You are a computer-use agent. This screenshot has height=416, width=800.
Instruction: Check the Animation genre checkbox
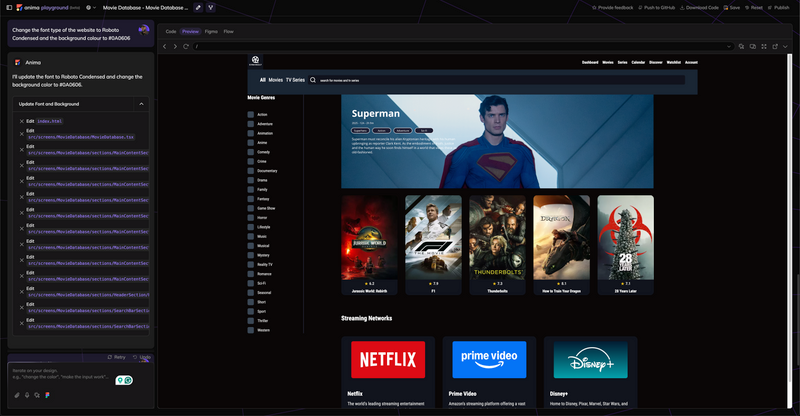tap(251, 133)
